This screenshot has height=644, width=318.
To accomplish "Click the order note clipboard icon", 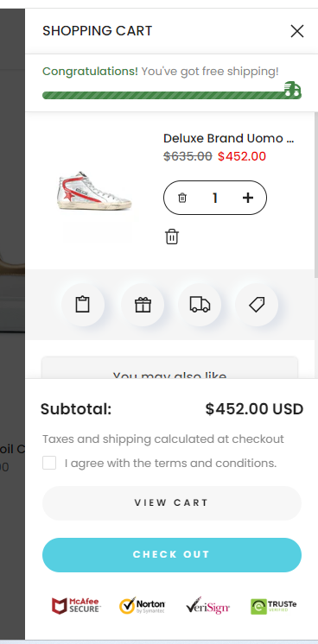I will tap(83, 305).
